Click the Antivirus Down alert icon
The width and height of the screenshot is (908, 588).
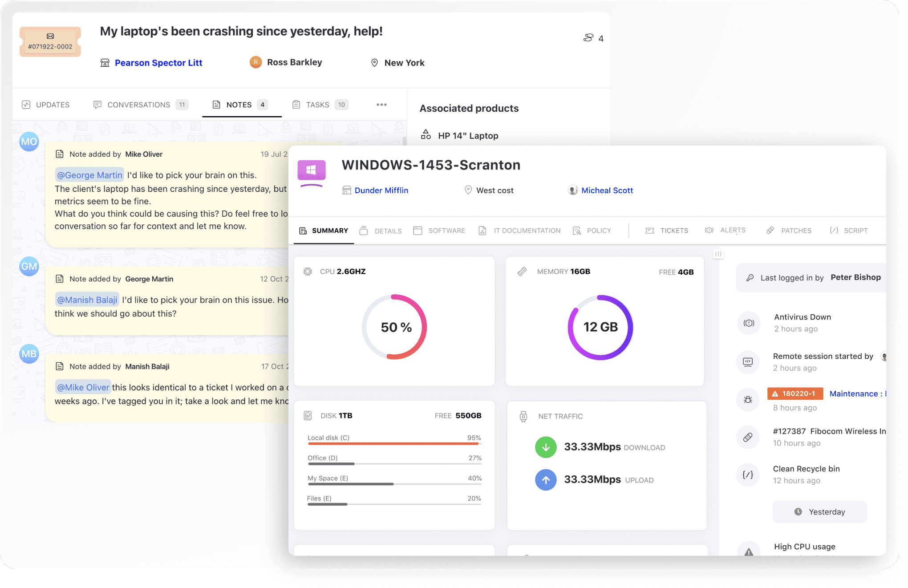click(x=749, y=323)
